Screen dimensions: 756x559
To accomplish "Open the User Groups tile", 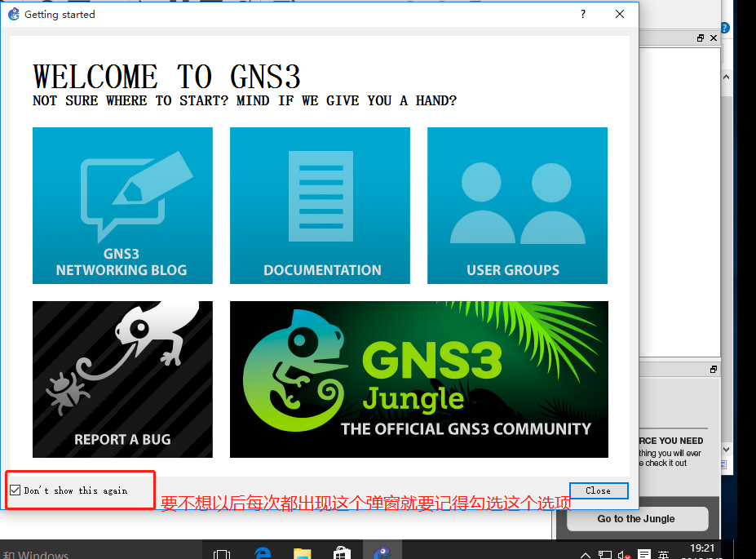I will pyautogui.click(x=517, y=206).
